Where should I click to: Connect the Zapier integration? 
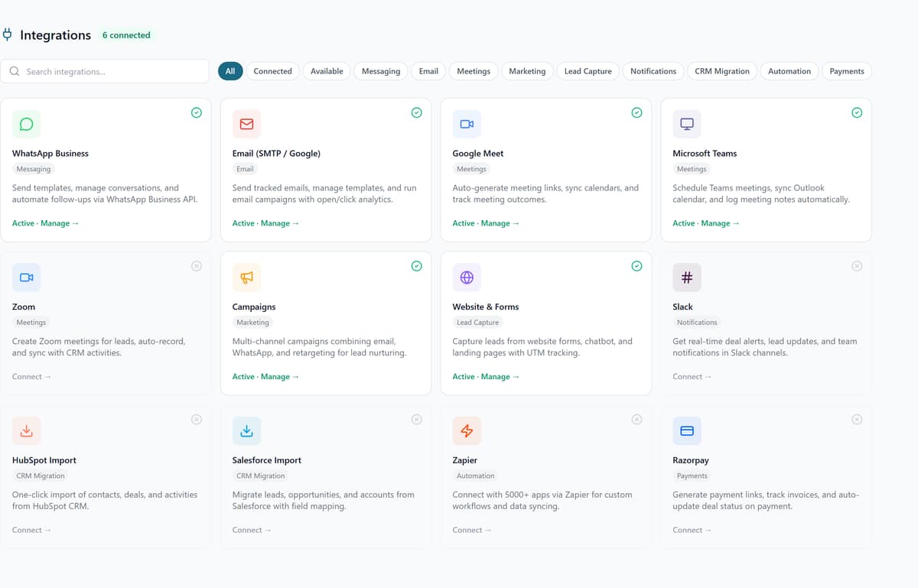[472, 530]
